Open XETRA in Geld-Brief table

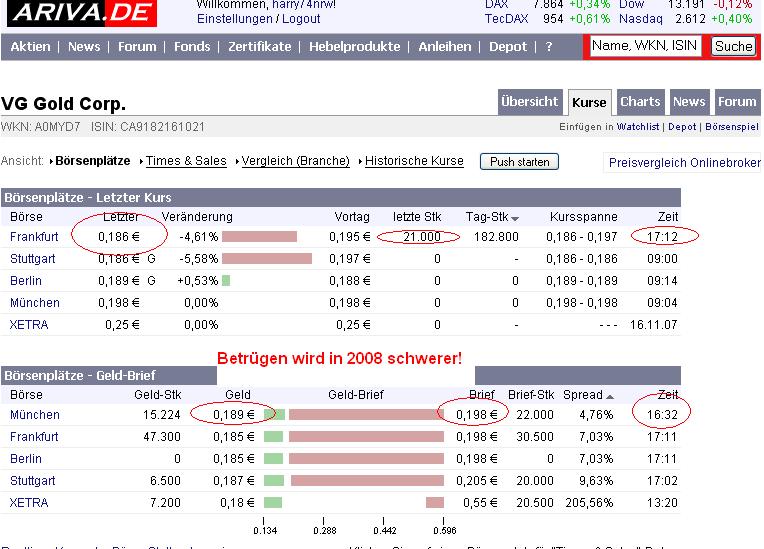pyautogui.click(x=29, y=502)
